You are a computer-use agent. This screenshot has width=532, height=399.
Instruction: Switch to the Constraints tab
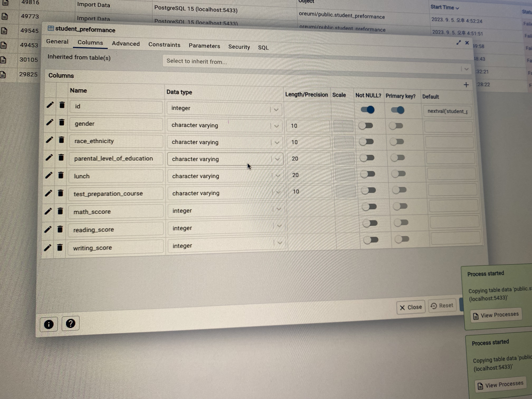pos(164,45)
